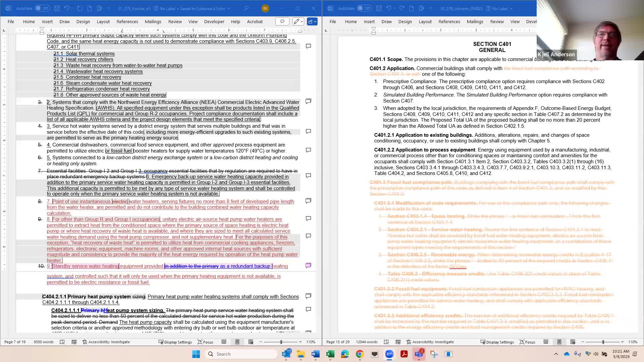Open the comment balloon beside C404.2.1.1 Primary heat pump system
Viewport: 644px width, 362px height.
coord(308,296)
